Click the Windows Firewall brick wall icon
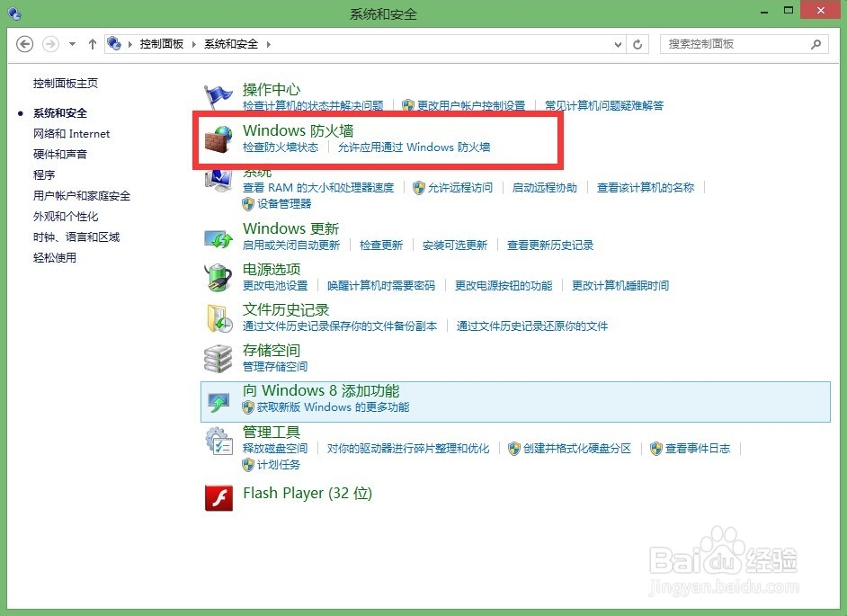This screenshot has height=616, width=847. (218, 138)
